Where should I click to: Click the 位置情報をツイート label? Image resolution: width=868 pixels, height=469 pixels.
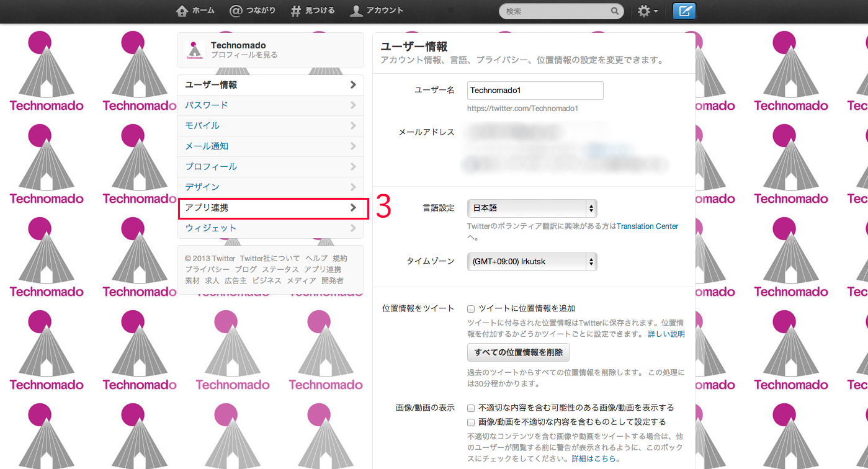click(x=419, y=308)
